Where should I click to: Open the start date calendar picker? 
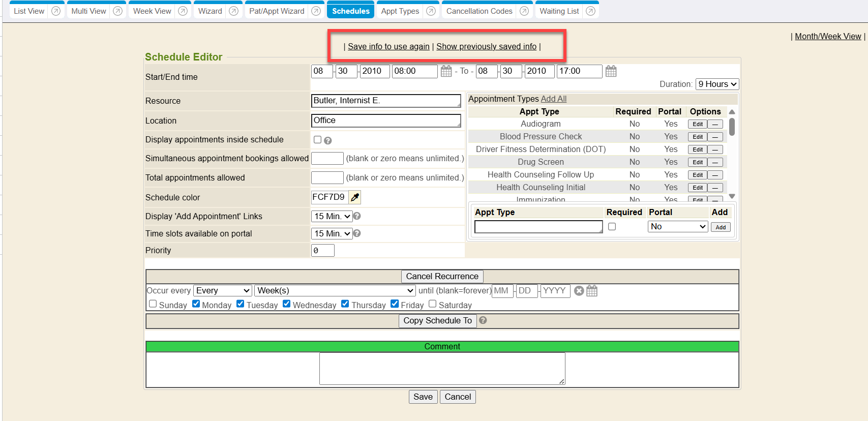(x=446, y=71)
